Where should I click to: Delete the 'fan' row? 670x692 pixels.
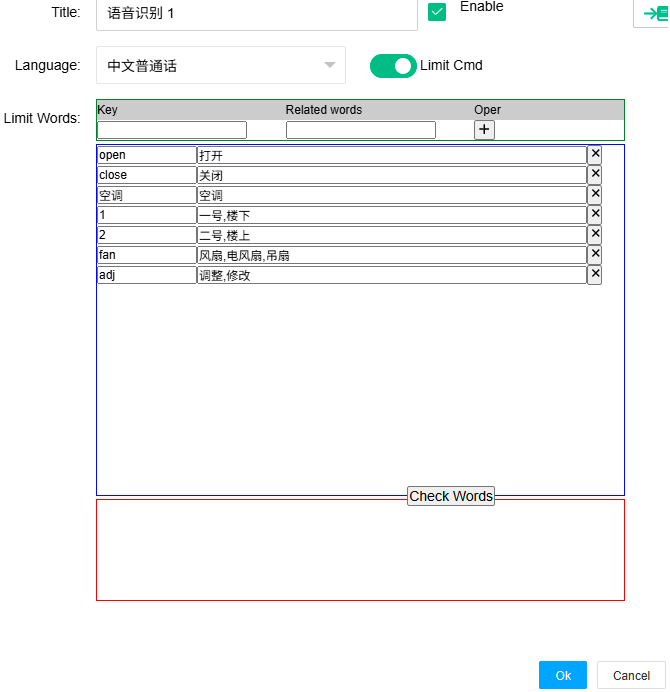(595, 255)
